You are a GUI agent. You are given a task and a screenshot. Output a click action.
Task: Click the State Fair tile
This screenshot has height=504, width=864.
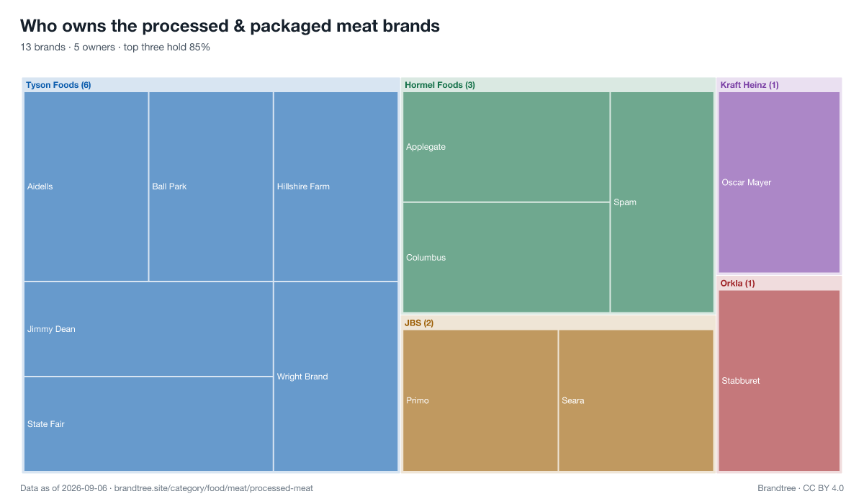[x=148, y=424]
